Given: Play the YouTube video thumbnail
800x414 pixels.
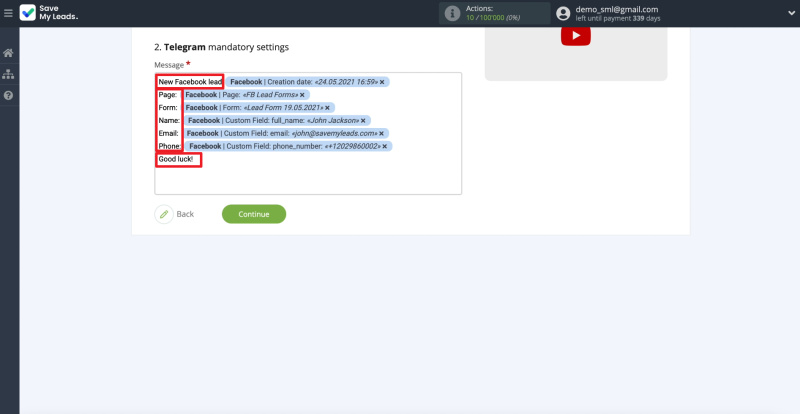Looking at the screenshot, I should pos(576,36).
